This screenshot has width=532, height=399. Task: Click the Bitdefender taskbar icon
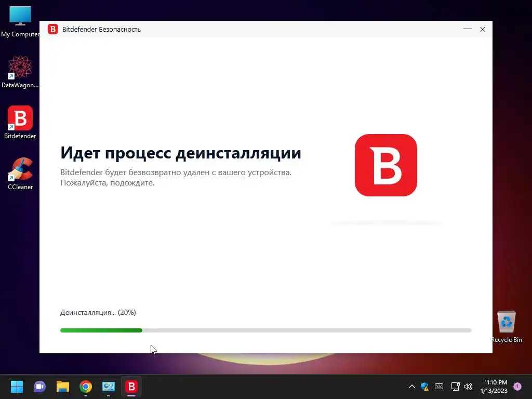click(x=131, y=387)
